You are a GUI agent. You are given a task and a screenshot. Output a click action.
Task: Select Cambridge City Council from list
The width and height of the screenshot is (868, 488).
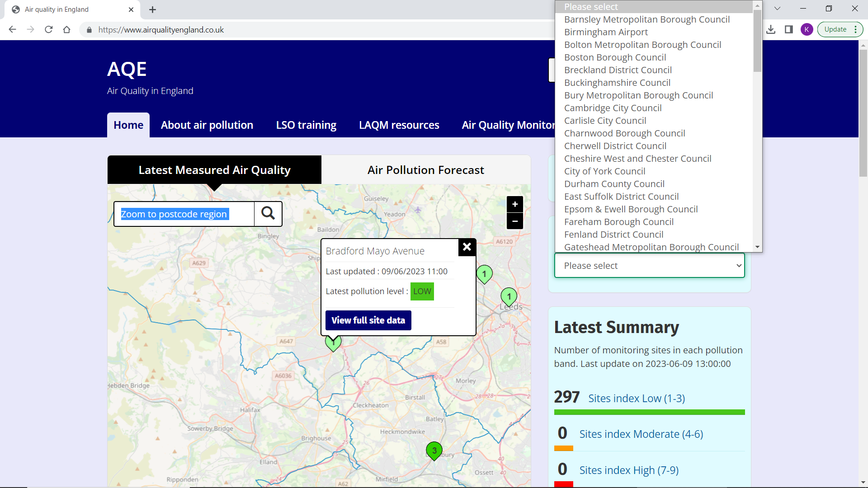(613, 108)
